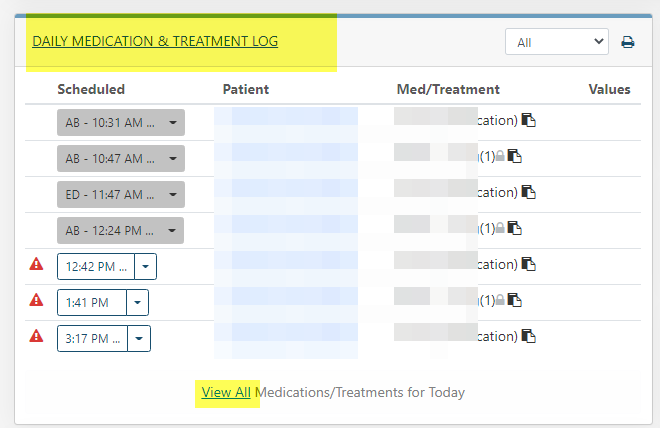Click the copy icon in the 3:17 PM row
This screenshot has height=428, width=660.
[530, 337]
